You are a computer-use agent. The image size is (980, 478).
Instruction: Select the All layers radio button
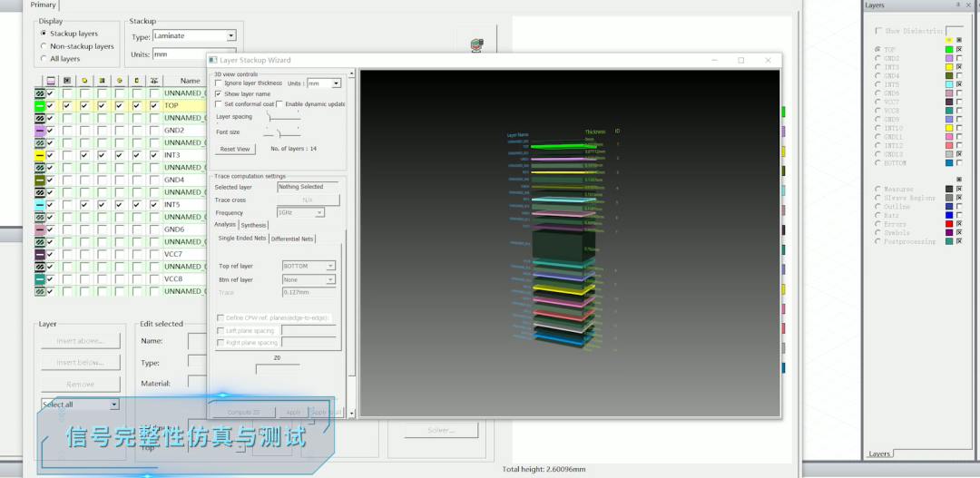pos(44,58)
